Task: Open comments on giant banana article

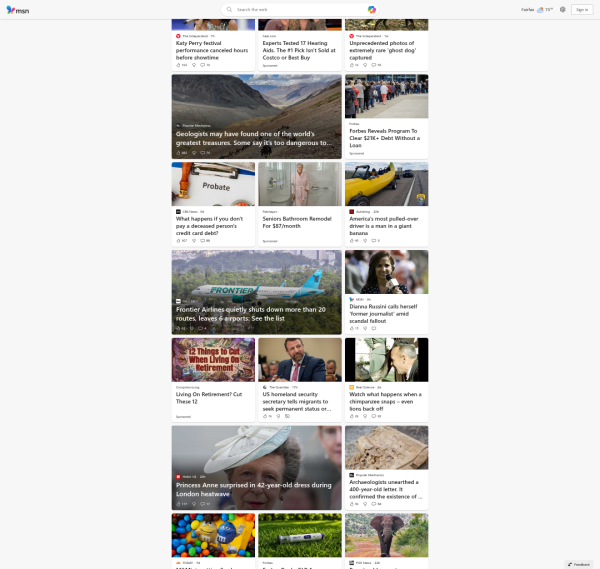Action: 374,241
